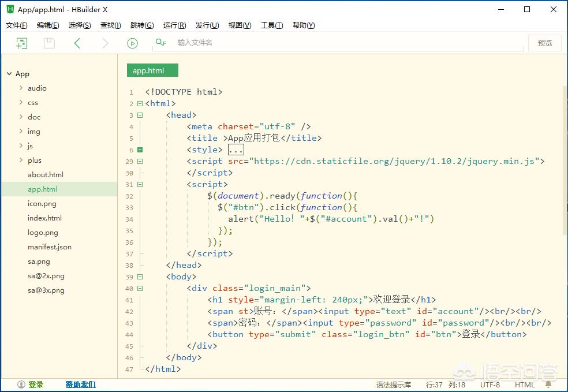568x392 pixels.
Task: Click the file search magnifier icon
Action: pyautogui.click(x=160, y=42)
